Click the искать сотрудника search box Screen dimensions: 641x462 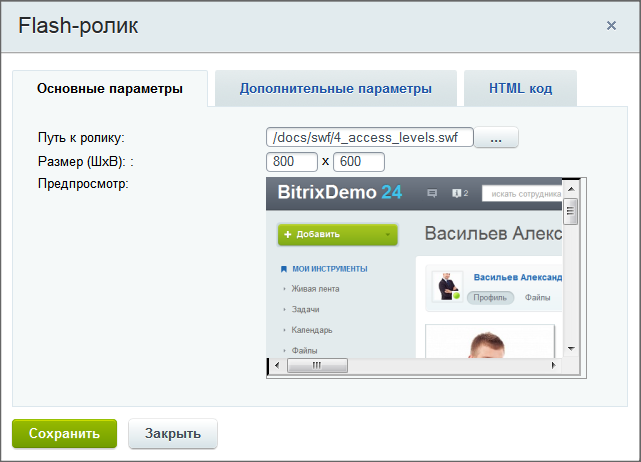522,194
